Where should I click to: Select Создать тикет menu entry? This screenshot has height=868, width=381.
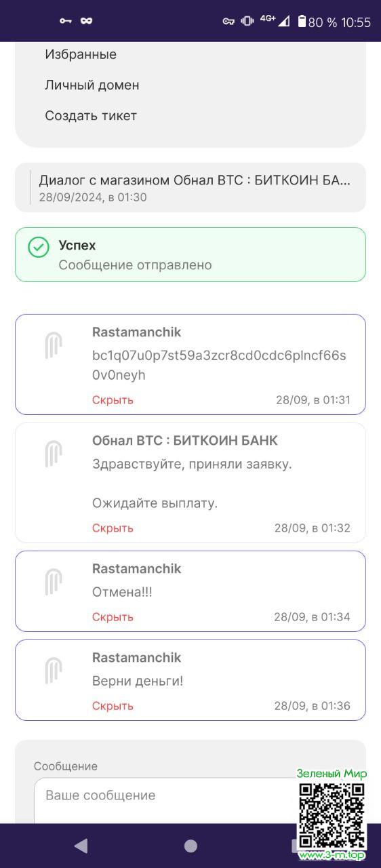(91, 115)
